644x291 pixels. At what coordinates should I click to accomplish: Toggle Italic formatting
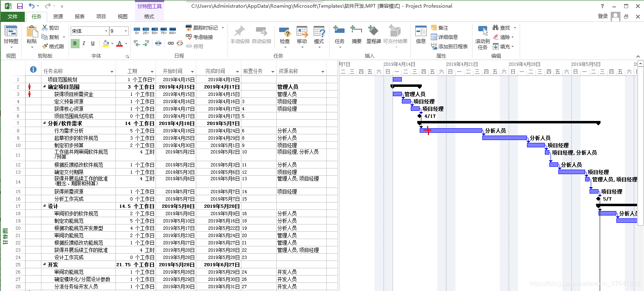point(84,43)
